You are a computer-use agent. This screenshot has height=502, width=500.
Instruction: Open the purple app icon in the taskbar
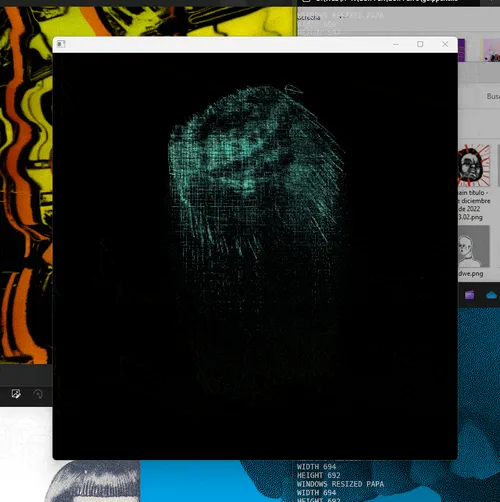469,295
